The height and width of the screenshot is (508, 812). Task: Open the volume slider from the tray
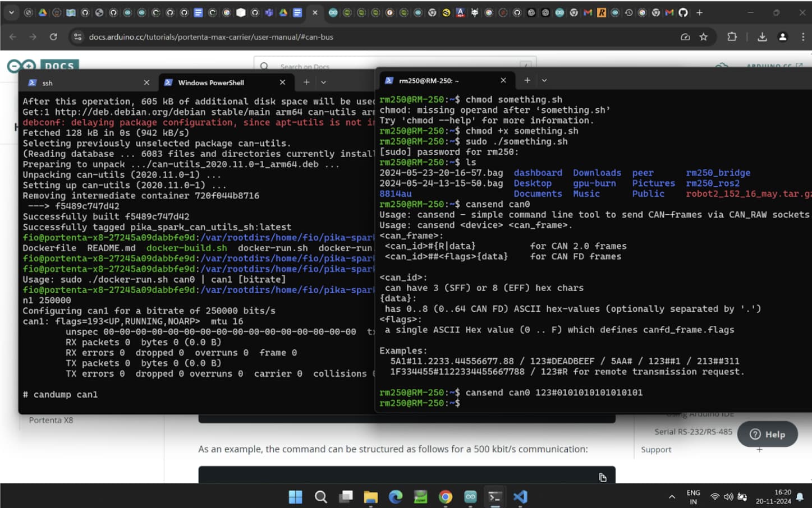tap(728, 496)
